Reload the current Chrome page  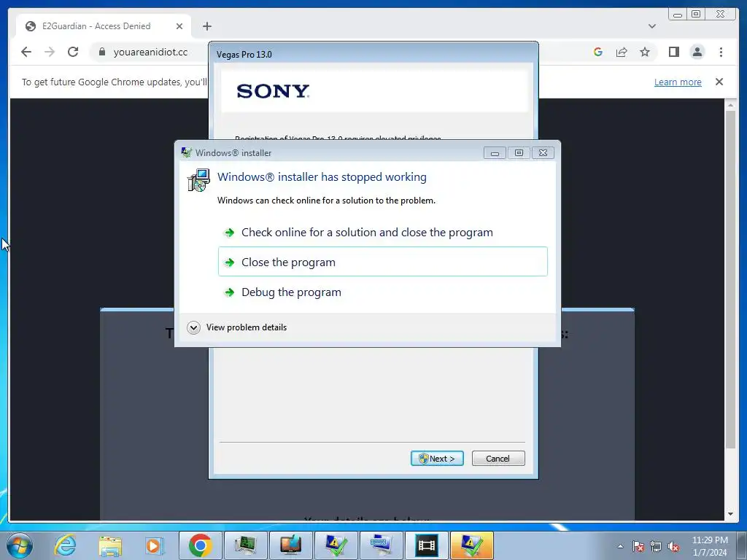tap(73, 52)
